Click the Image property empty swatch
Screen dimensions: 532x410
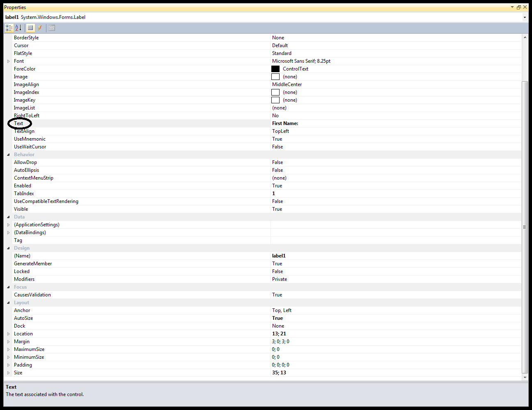[275, 77]
